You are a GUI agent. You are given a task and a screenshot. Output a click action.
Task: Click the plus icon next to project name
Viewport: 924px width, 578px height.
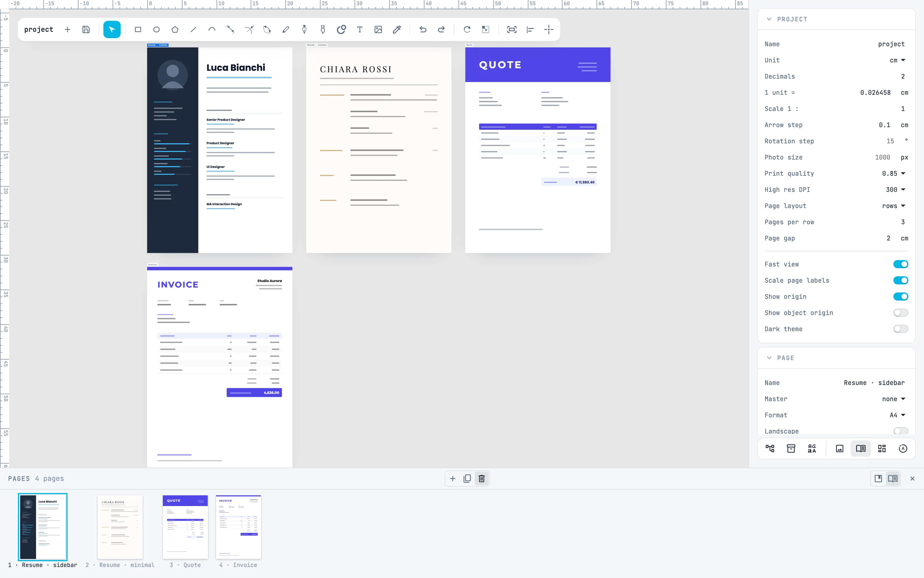click(68, 29)
